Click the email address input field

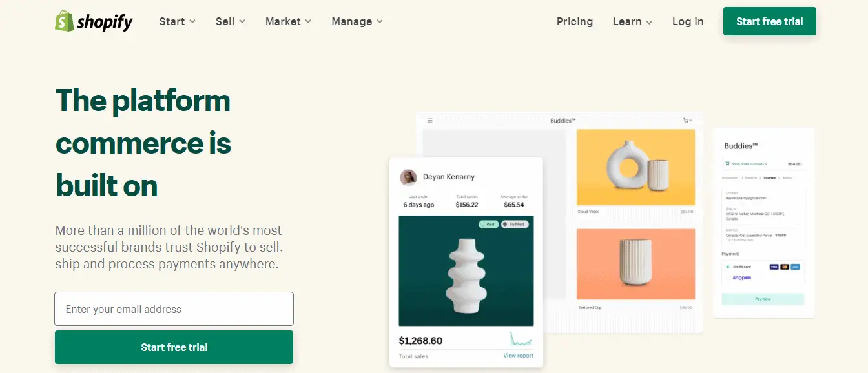[174, 309]
